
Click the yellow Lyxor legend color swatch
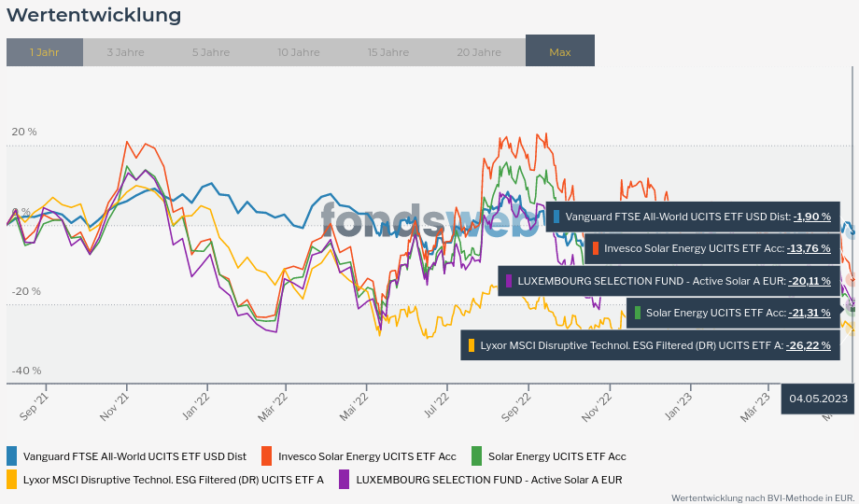12,480
